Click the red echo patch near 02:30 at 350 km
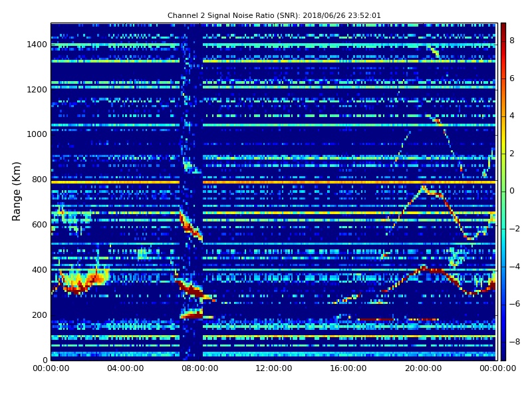The height and width of the screenshot is (399, 532). click(x=98, y=279)
